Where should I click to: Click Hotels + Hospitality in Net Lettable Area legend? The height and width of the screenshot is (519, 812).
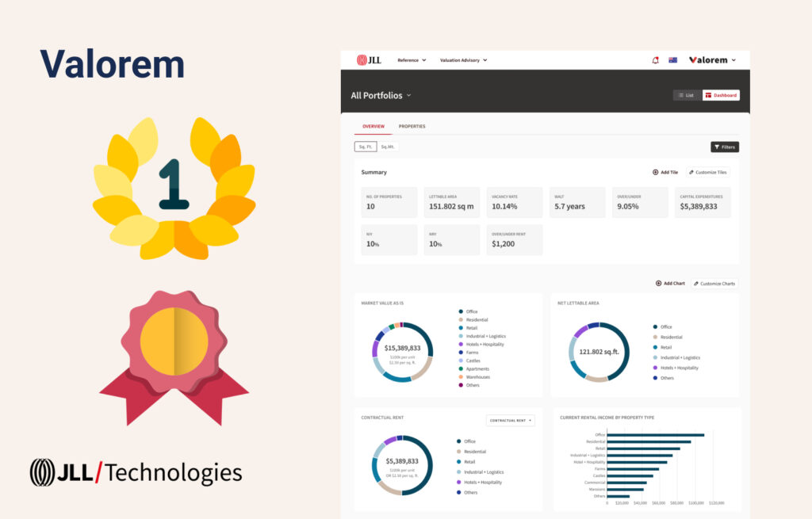coord(680,368)
